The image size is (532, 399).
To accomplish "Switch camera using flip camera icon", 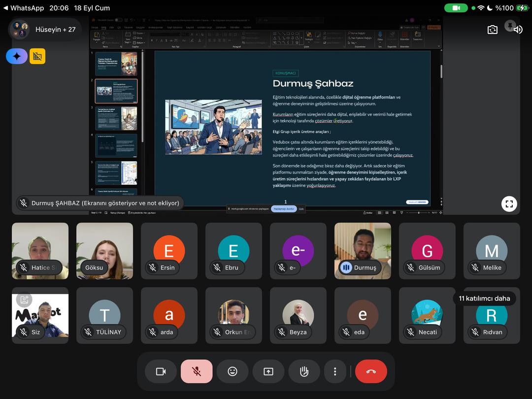I will [x=492, y=30].
